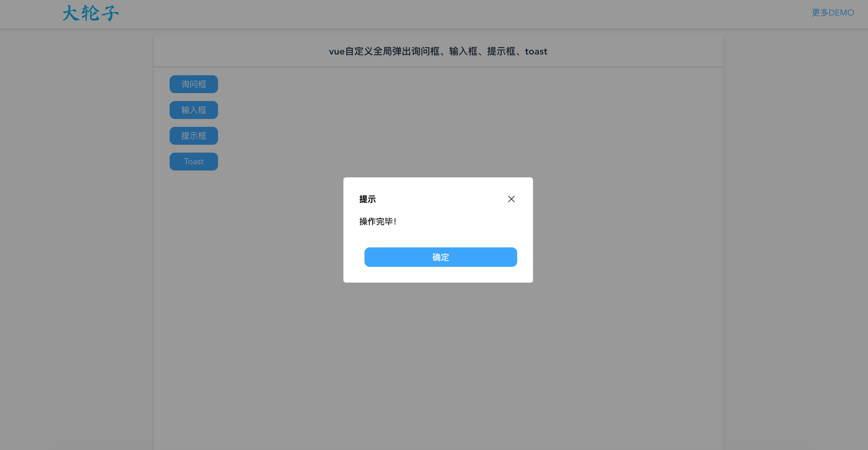
Task: Click the page heading starting with vue自定义
Action: pos(438,52)
